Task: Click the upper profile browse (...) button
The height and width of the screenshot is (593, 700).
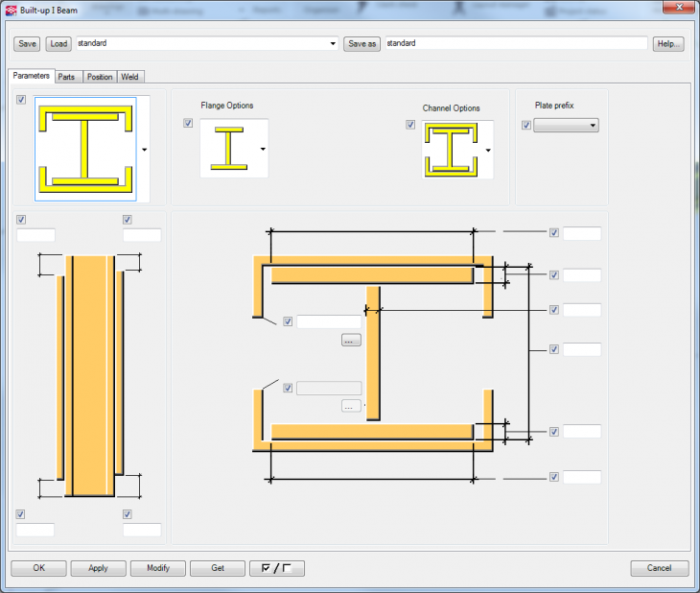Action: [x=350, y=340]
